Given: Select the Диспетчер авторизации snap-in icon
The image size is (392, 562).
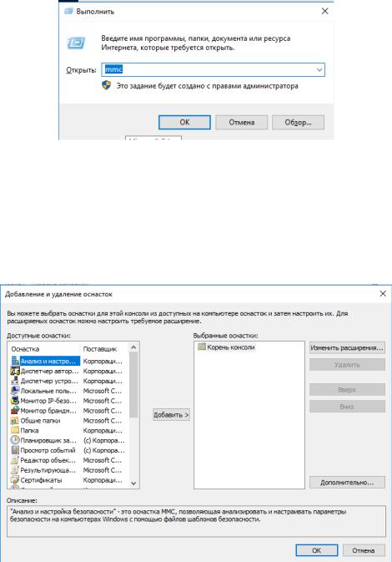Looking at the screenshot, I should pyautogui.click(x=15, y=371).
